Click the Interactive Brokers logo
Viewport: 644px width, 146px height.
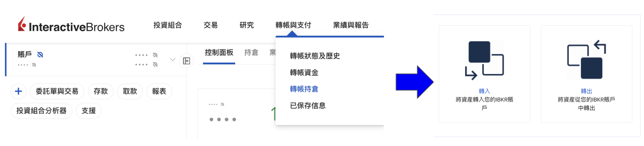point(71,25)
